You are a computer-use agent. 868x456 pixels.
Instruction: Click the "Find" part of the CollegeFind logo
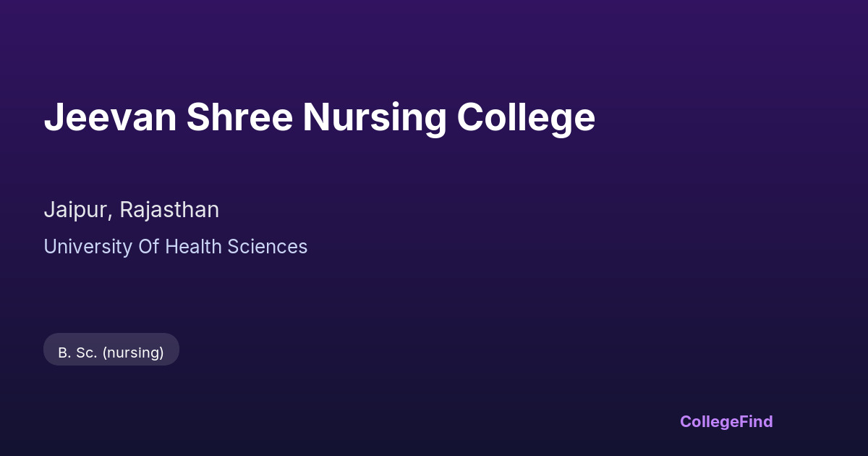point(757,421)
